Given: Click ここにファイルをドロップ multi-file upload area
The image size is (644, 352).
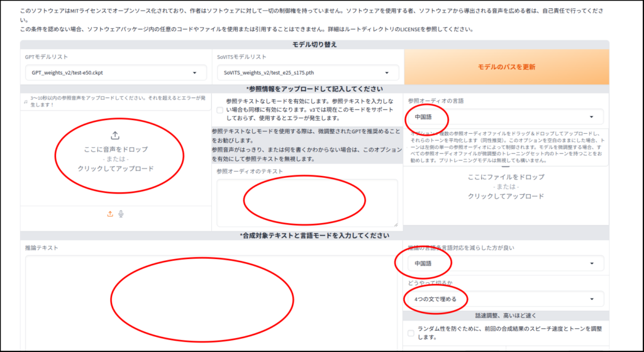Looking at the screenshot, I should (506, 187).
